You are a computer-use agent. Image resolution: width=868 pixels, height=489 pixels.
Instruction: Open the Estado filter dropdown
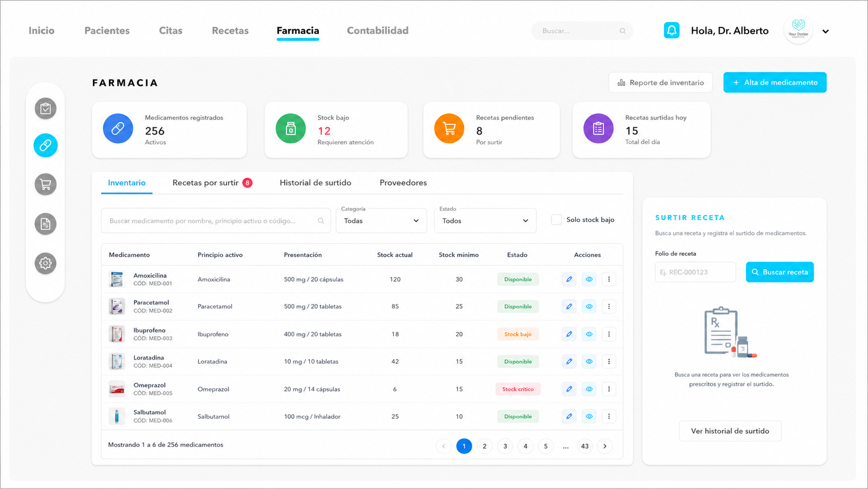(x=485, y=221)
